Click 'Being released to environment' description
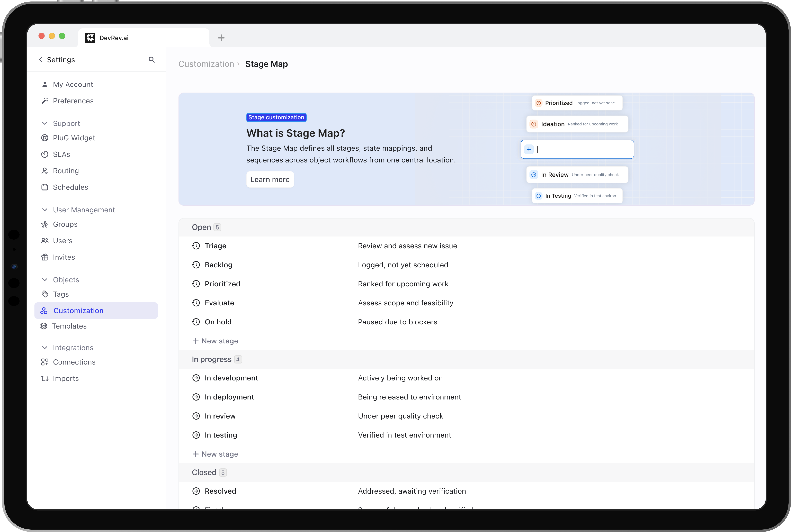 click(409, 397)
